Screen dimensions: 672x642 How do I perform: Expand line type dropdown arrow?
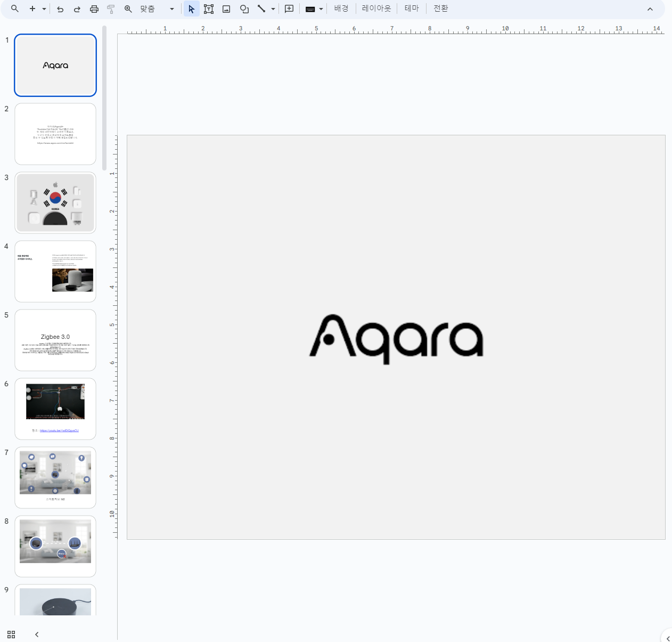point(273,9)
